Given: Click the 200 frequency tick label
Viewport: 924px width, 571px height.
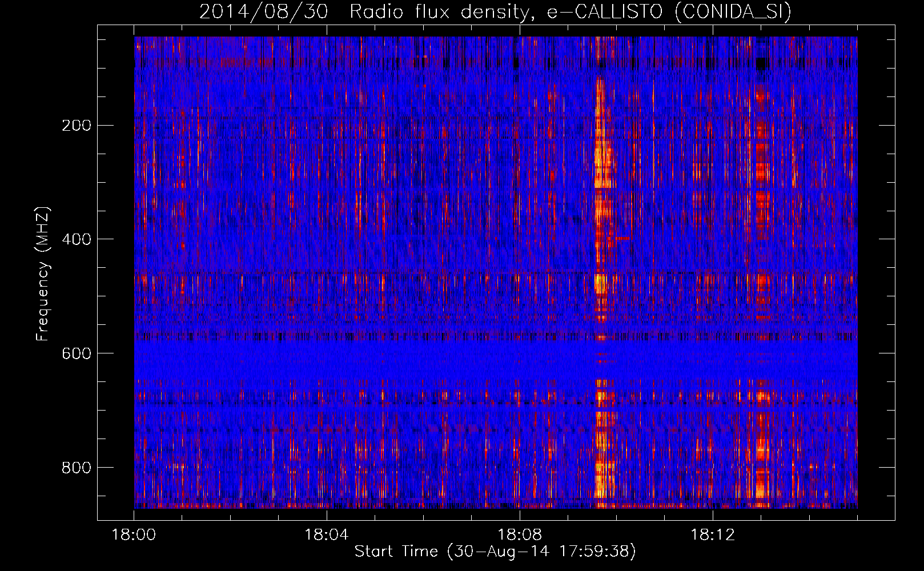Looking at the screenshot, I should [77, 125].
